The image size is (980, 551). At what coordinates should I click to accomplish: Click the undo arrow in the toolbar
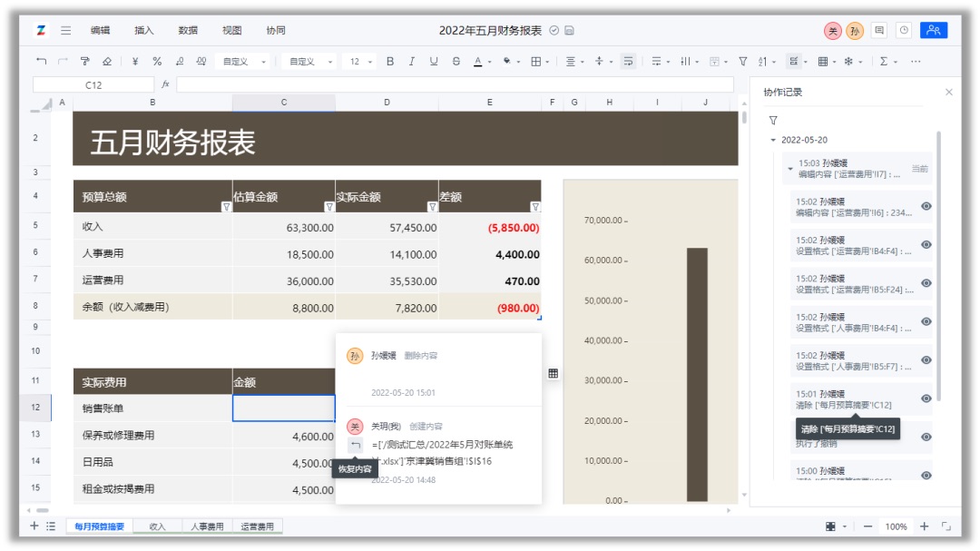click(41, 62)
